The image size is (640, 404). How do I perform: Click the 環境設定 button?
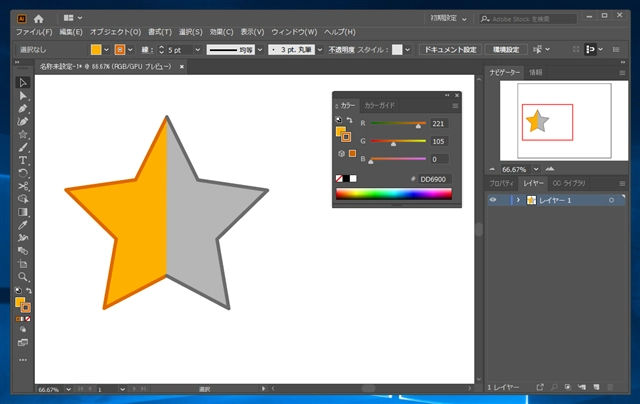point(506,50)
